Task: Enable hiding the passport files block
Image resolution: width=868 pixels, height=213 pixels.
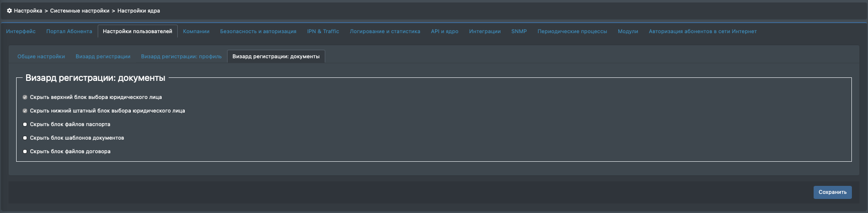Action: pos(25,125)
